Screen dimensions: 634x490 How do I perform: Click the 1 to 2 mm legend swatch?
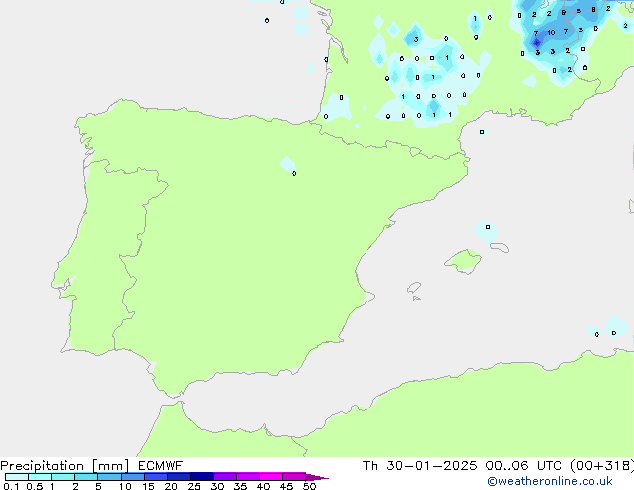click(x=63, y=477)
